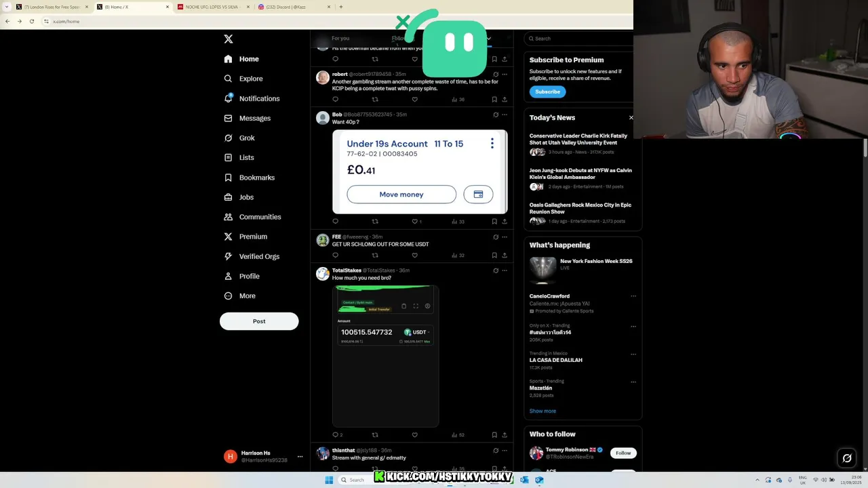Follow Tommy Robinson
Screen dimensions: 868x488
[x=623, y=453]
